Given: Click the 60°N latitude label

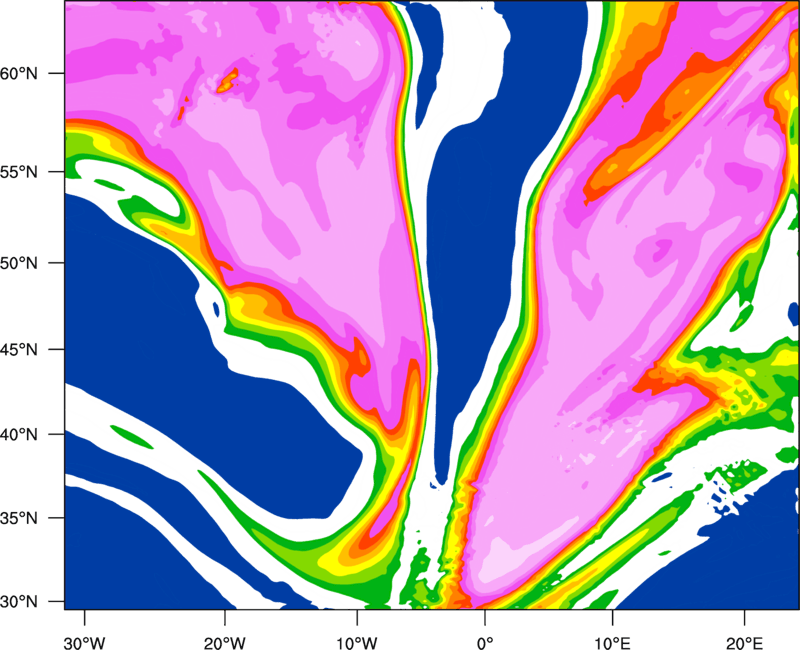Looking at the screenshot, I should click(20, 74).
